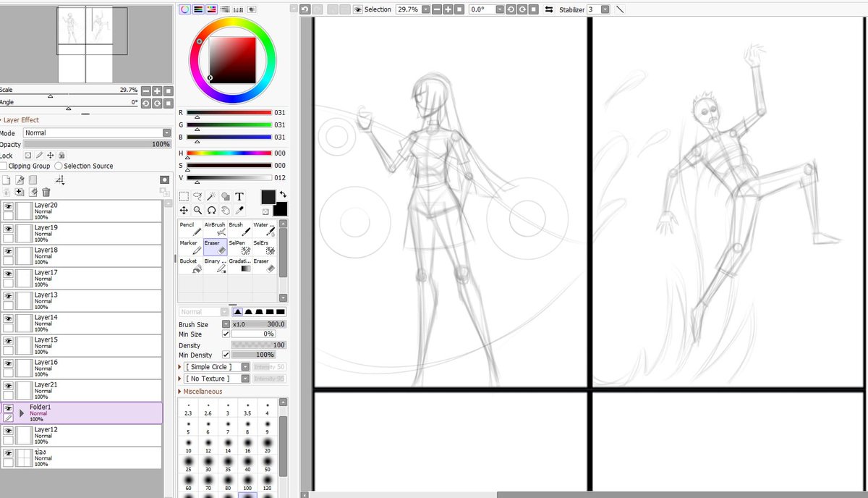This screenshot has height=498, width=868.
Task: Click the foreground color swatch
Action: click(x=268, y=197)
